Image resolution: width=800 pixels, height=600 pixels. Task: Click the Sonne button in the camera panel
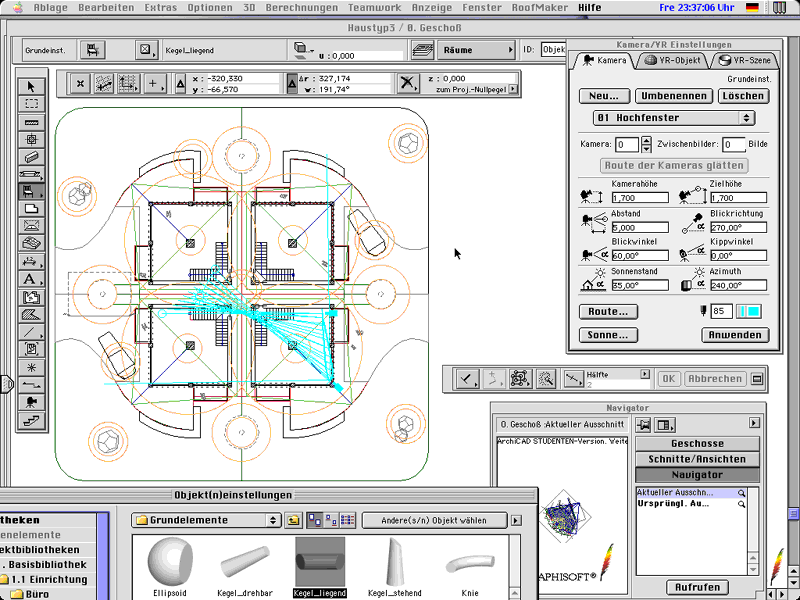point(608,334)
